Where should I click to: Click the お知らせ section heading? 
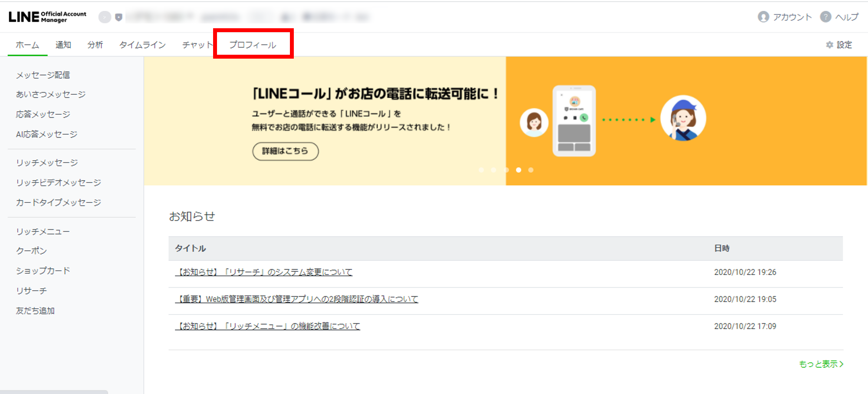point(192,216)
